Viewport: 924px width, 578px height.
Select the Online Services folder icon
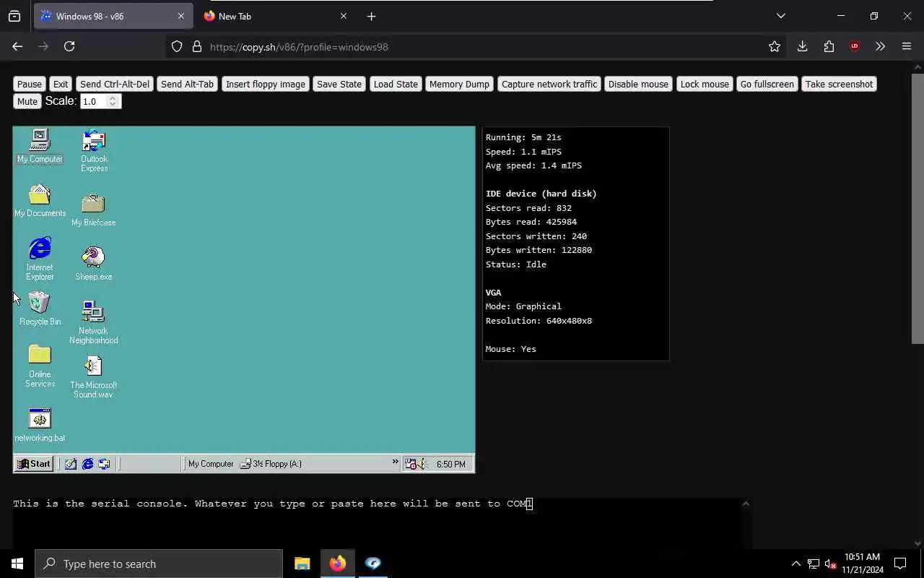tap(40, 366)
